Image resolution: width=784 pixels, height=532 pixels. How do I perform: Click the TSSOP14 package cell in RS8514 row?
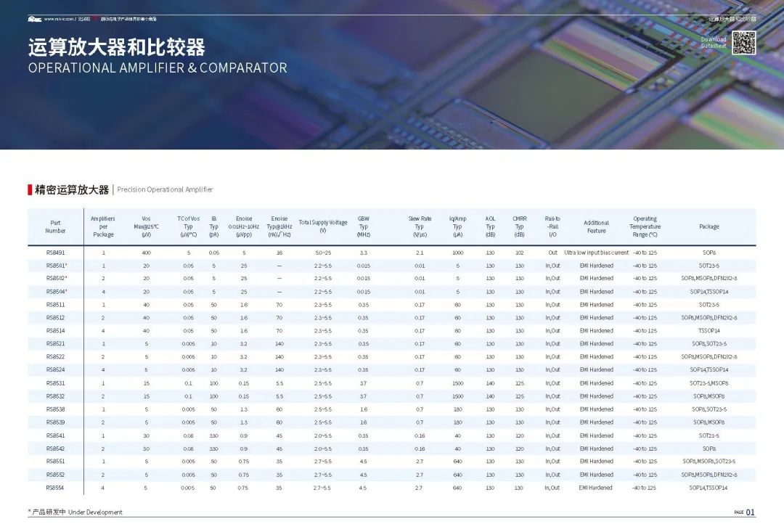tap(709, 330)
